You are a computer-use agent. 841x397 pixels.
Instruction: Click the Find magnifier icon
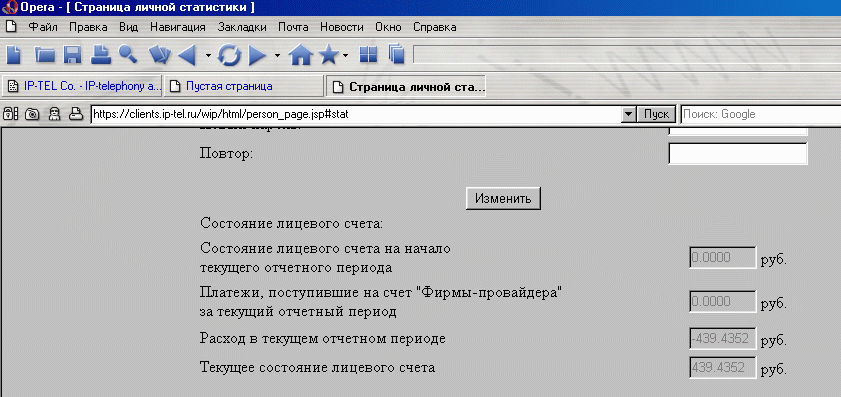128,54
